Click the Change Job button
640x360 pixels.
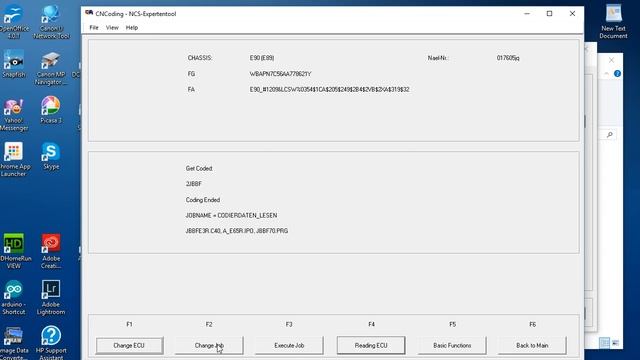tap(209, 345)
